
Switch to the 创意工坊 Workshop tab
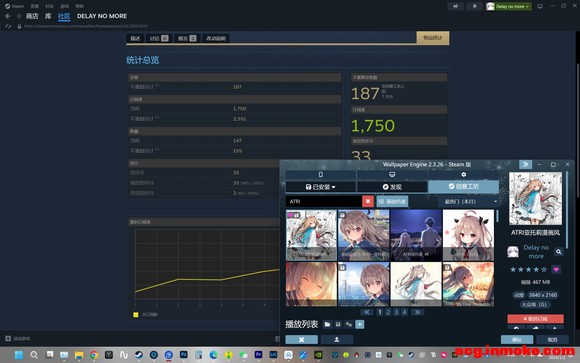[463, 186]
